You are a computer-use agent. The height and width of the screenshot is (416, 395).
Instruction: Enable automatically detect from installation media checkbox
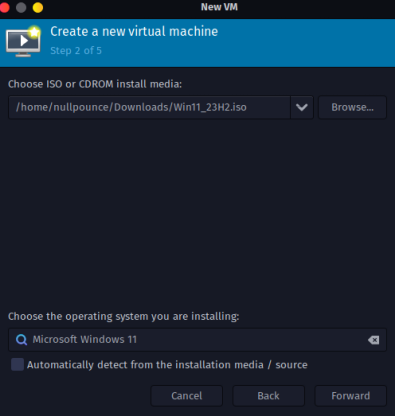[x=17, y=364]
